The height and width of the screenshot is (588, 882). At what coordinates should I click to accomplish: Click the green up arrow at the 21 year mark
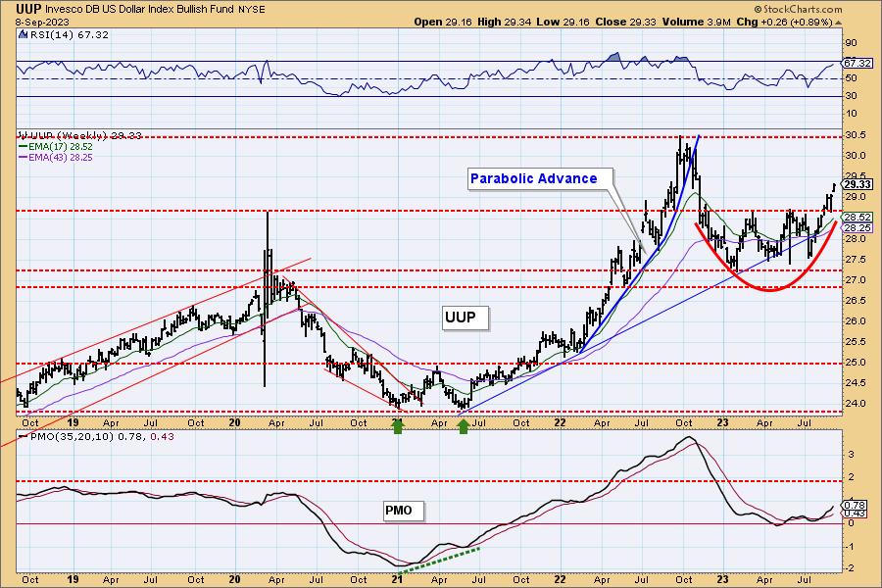[x=398, y=426]
